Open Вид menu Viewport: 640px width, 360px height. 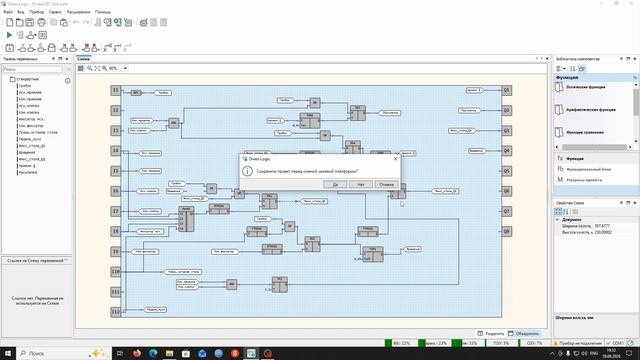pyautogui.click(x=20, y=12)
